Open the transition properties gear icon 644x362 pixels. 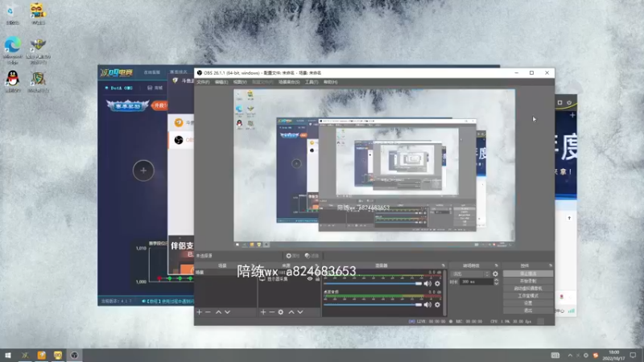pos(495,274)
